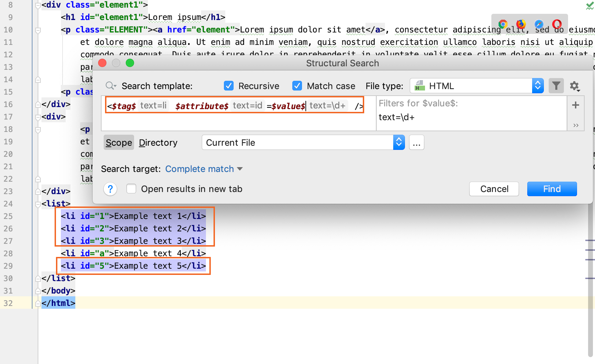The width and height of the screenshot is (595, 364).
Task: Open the Structural Search settings gear menu
Action: point(575,86)
